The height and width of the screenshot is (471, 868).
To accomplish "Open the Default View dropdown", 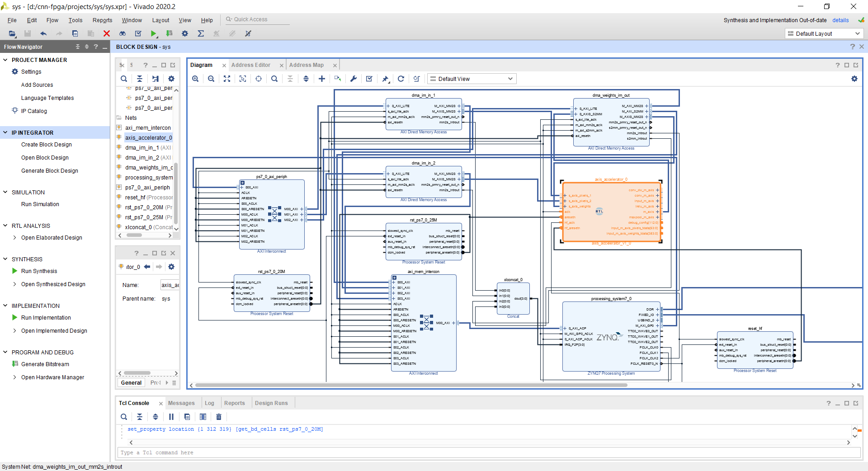I will [472, 79].
